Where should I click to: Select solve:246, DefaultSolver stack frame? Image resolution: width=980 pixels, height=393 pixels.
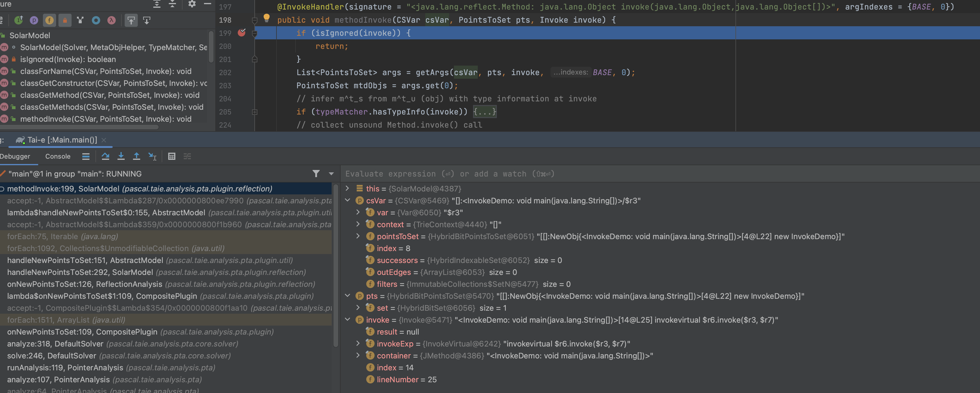coord(166,356)
